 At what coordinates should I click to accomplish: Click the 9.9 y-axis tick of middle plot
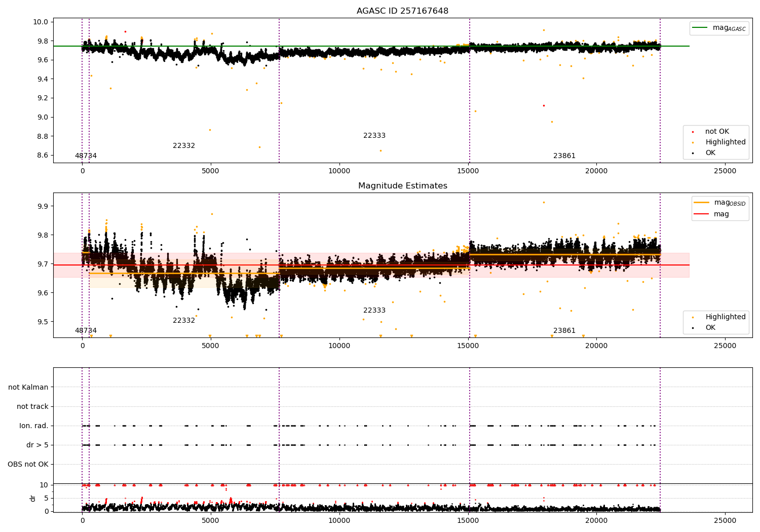tap(43, 207)
